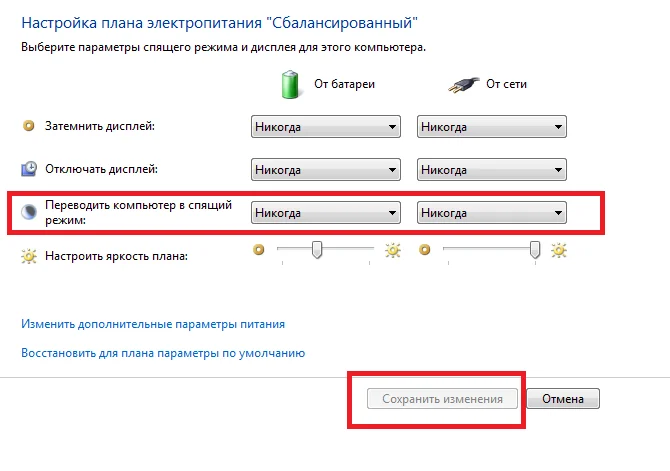
Task: Open battery dropdown for computer sleep mode
Action: pos(325,213)
